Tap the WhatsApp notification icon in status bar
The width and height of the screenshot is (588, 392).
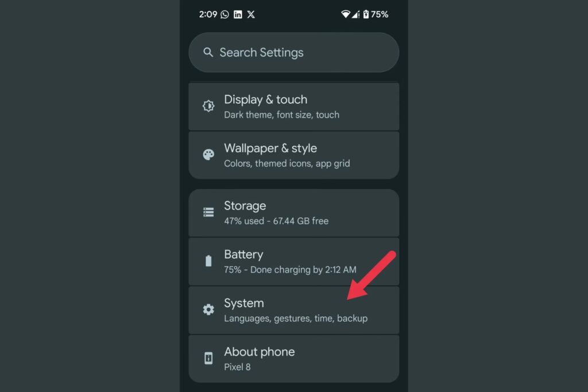[x=225, y=14]
